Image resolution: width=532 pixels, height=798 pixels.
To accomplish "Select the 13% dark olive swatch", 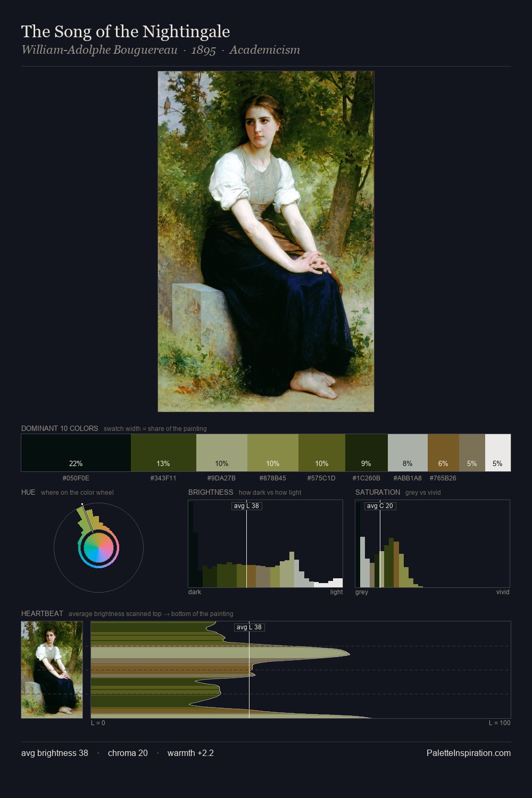I will click(163, 453).
